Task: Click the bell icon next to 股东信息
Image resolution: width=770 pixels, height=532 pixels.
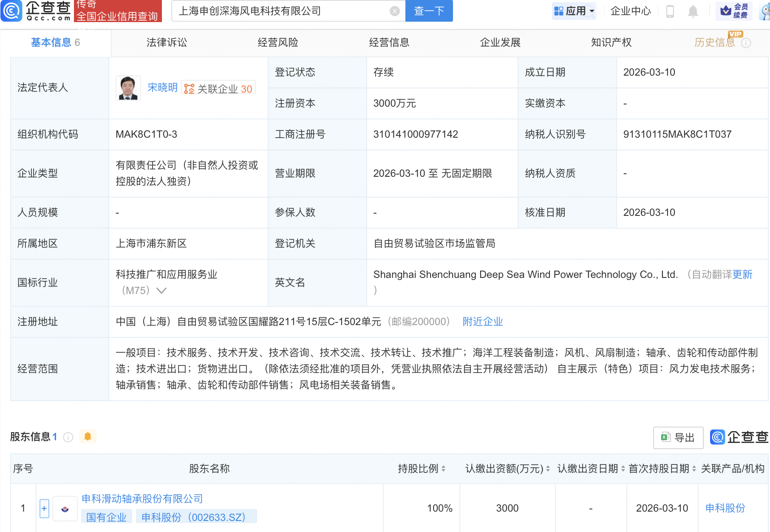Action: [88, 436]
